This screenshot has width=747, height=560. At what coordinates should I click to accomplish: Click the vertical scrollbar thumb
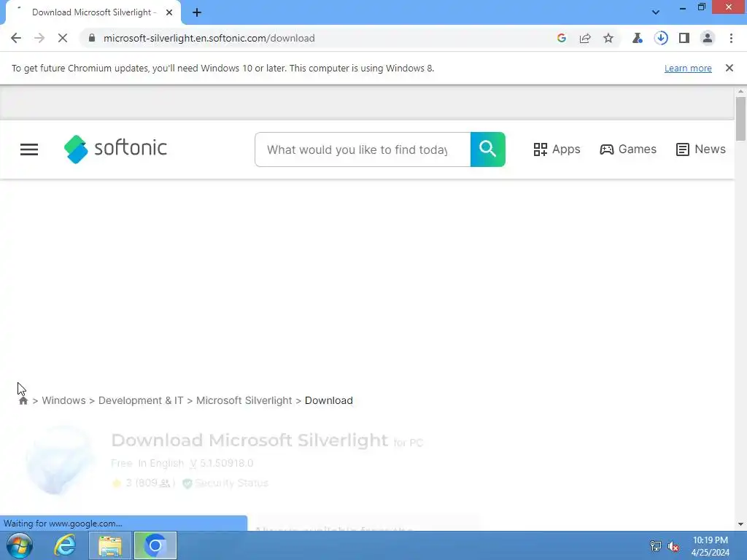click(x=740, y=119)
